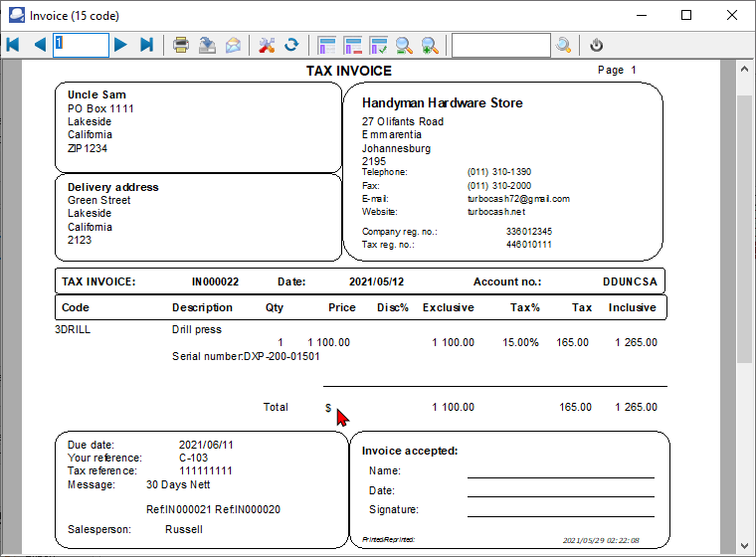This screenshot has height=557, width=756.
Task: Close preview with the power icon
Action: click(x=597, y=45)
